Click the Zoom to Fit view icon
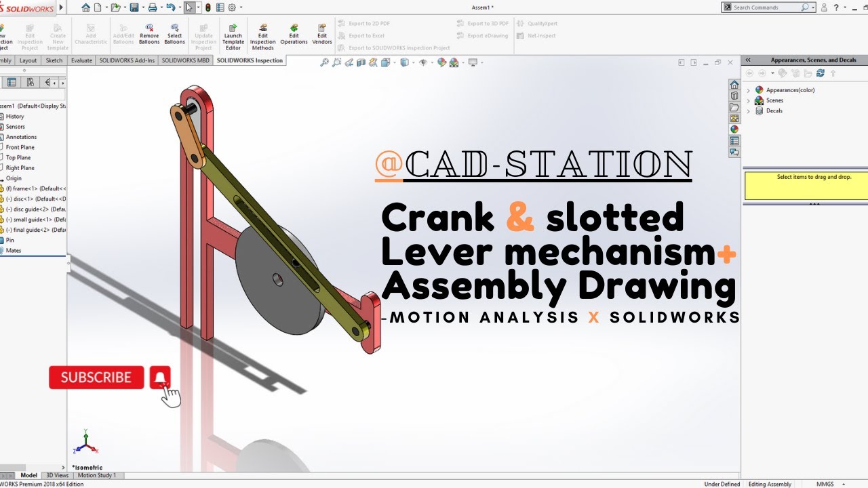The width and height of the screenshot is (868, 488). 324,62
